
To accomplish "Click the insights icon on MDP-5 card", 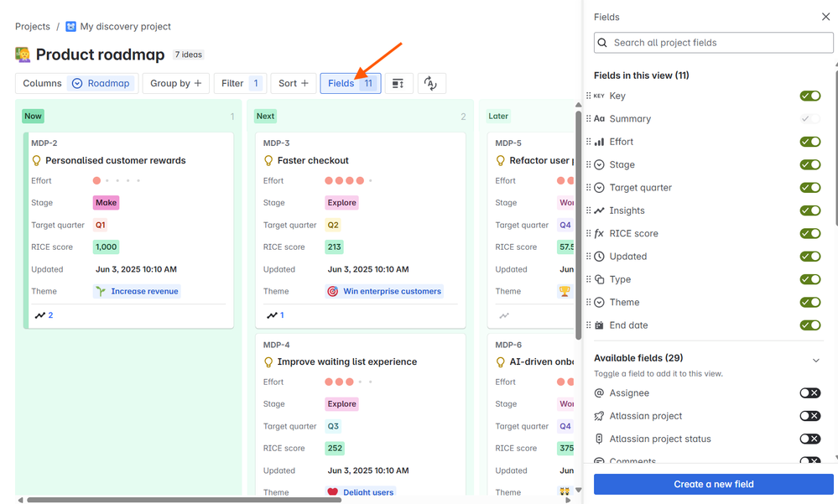I will coord(504,316).
